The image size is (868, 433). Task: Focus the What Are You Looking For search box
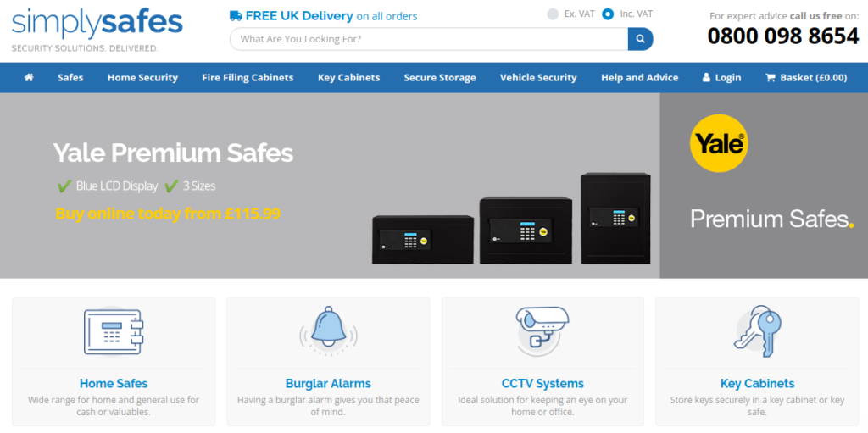(x=429, y=39)
